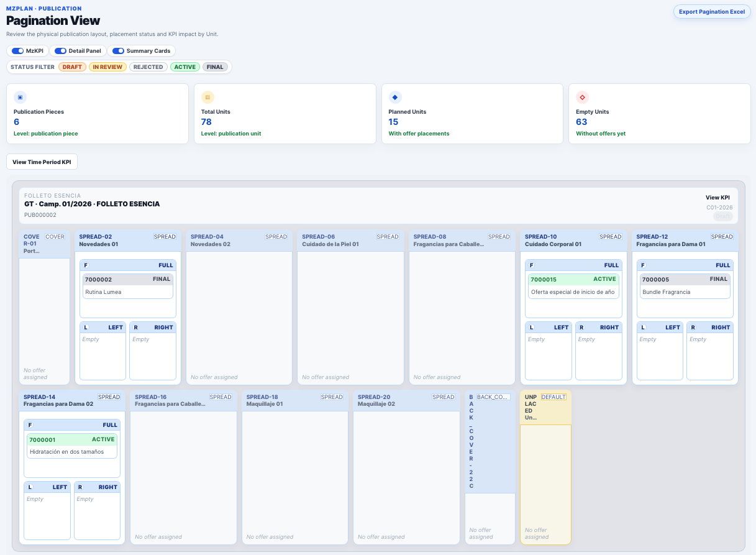This screenshot has height=555, width=756.
Task: Open offer 7000005 Bundle Fragrancia
Action: click(x=685, y=286)
